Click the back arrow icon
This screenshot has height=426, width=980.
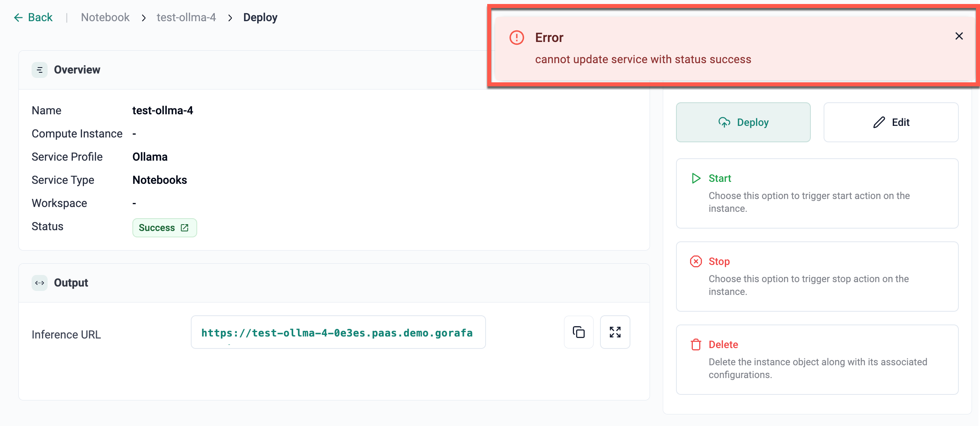coord(18,18)
